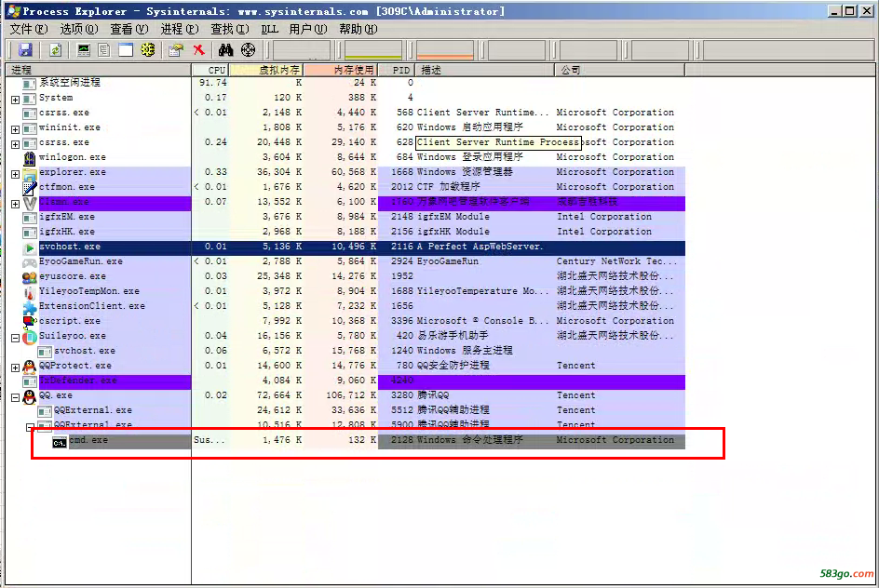Open the 用户(U) menu

(x=308, y=29)
